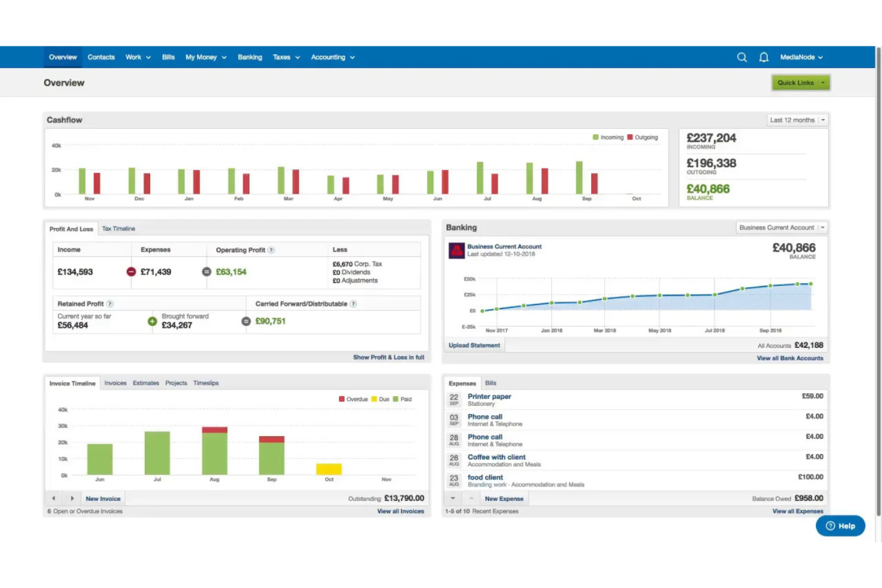This screenshot has height=588, width=882.
Task: Switch to the Tax Timeline tab
Action: [x=118, y=228]
